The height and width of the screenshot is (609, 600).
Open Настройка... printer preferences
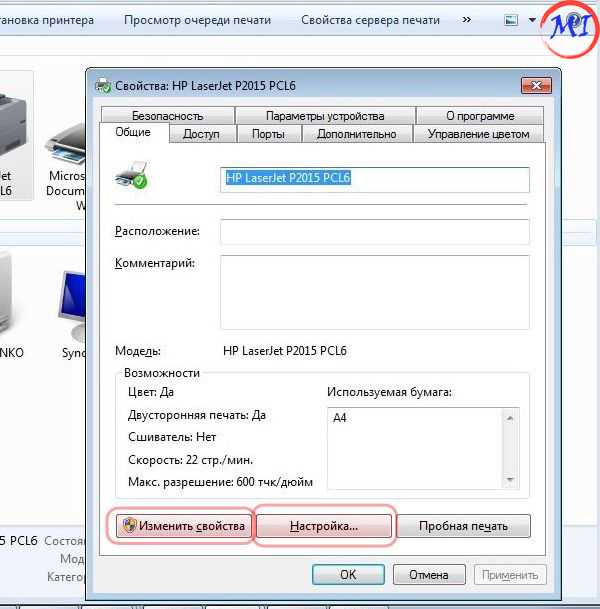(x=324, y=526)
